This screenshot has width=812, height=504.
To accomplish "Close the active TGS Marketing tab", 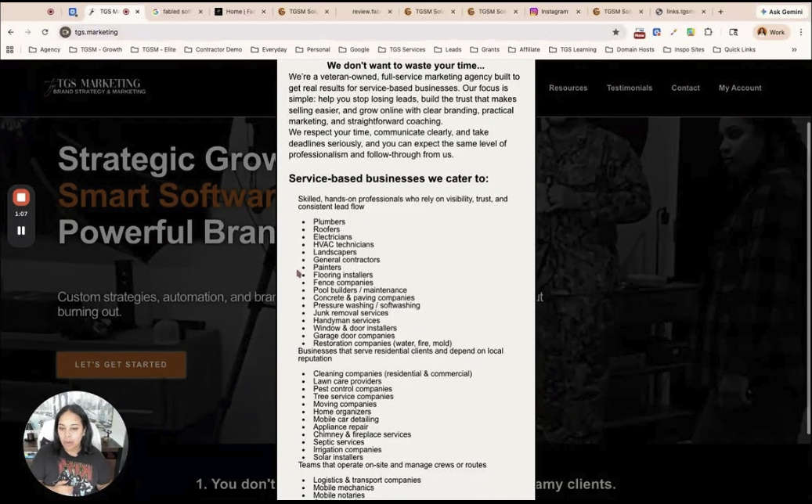I will [x=137, y=12].
